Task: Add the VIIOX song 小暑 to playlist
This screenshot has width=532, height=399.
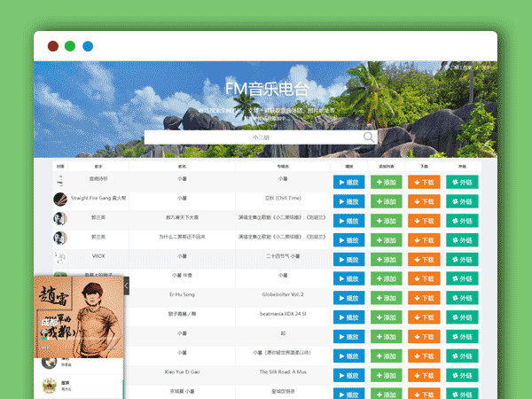Action: coord(386,258)
